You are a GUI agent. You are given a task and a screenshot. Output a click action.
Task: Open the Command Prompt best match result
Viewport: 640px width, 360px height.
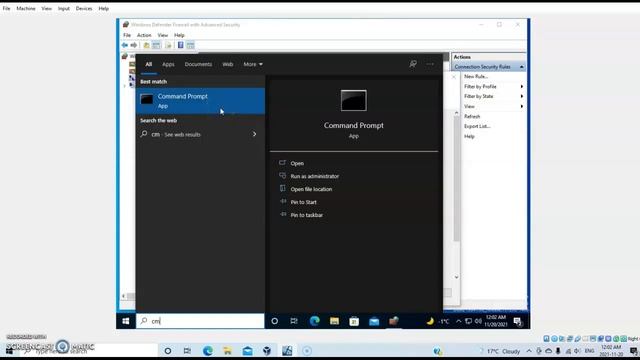tap(200, 101)
